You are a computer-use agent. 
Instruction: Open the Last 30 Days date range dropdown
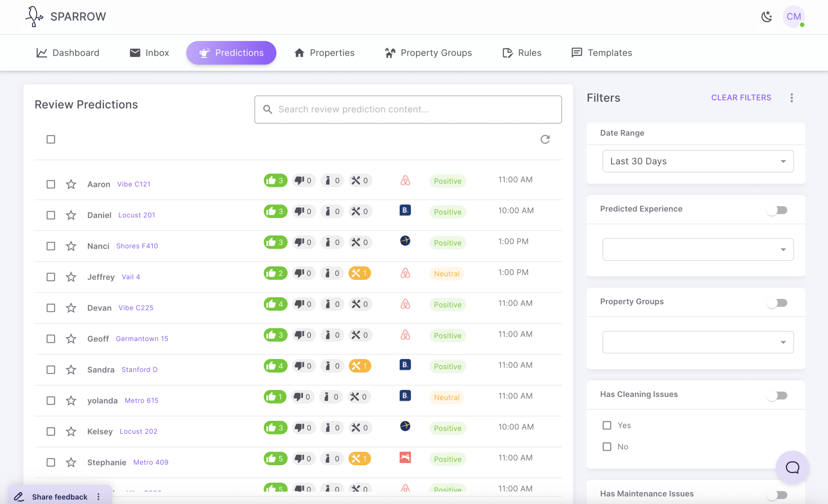pos(698,161)
